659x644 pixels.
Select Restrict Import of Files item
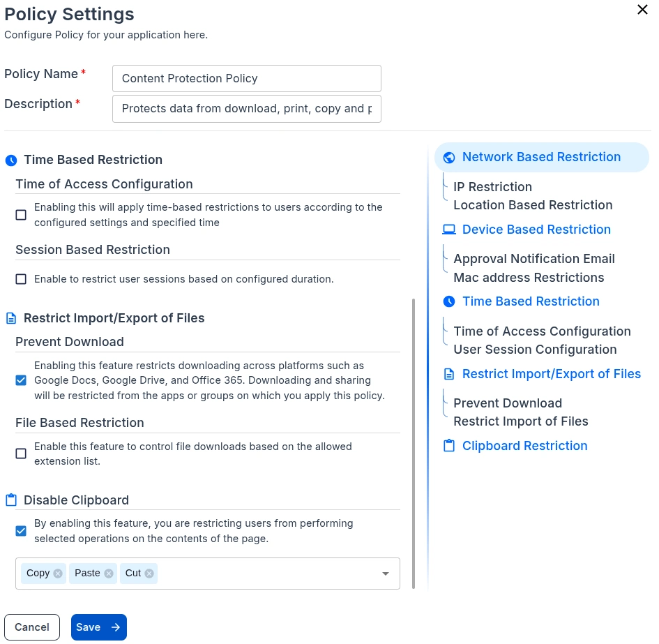pyautogui.click(x=521, y=421)
